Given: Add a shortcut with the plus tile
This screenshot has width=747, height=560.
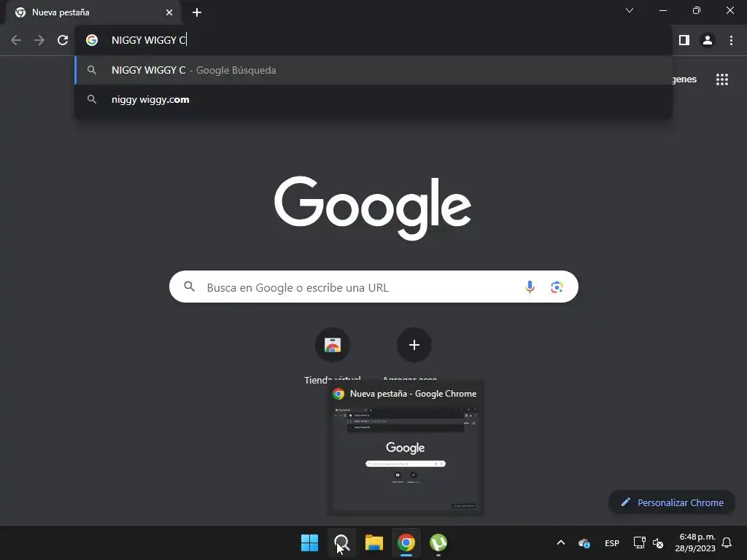Looking at the screenshot, I should (x=414, y=345).
